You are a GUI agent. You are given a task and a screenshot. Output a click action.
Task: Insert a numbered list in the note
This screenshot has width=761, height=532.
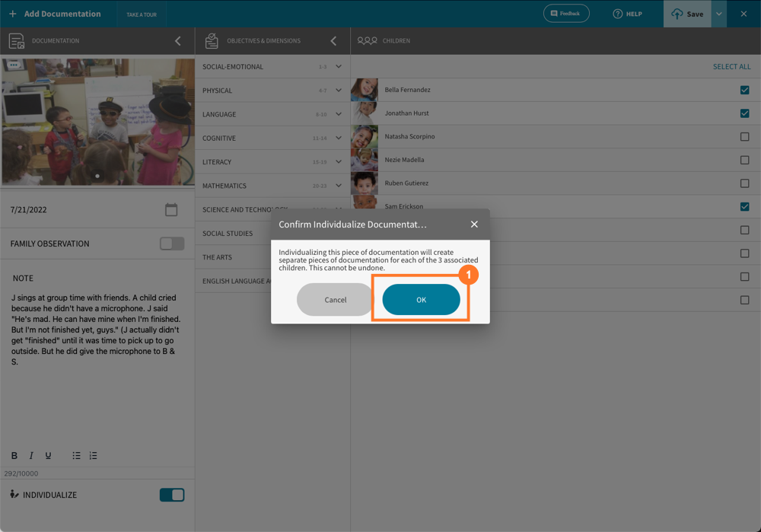[93, 455]
